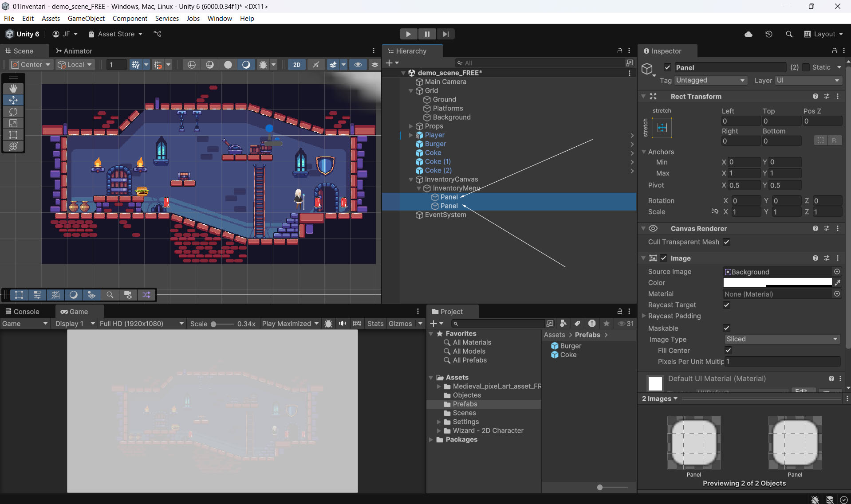Viewport: 851px width, 504px height.
Task: Open Unity cloud services icon
Action: (748, 34)
